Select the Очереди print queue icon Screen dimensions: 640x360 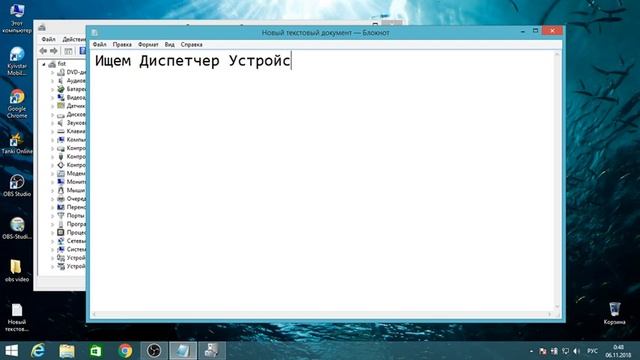(61, 199)
